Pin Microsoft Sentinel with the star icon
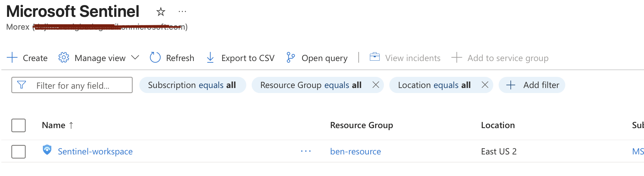 161,12
